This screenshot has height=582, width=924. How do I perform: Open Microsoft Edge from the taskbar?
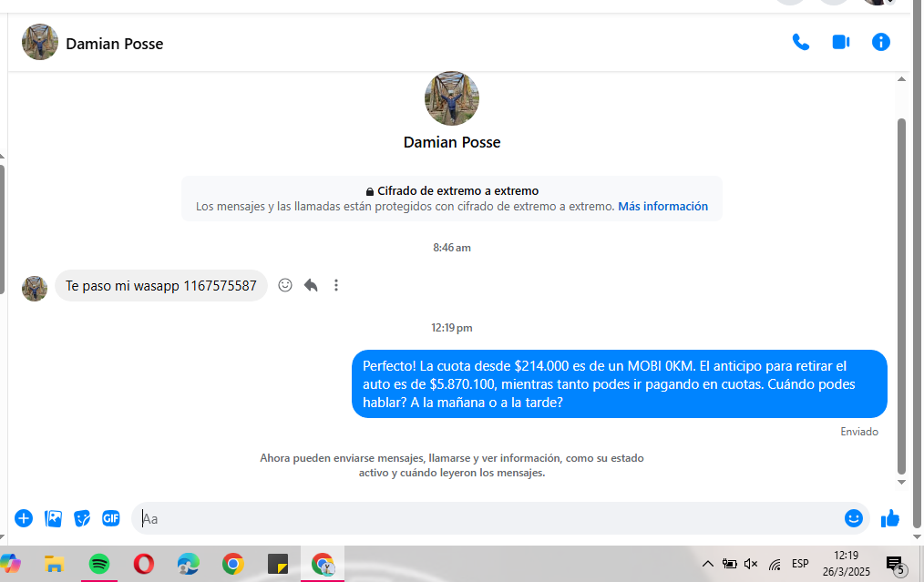pyautogui.click(x=189, y=564)
